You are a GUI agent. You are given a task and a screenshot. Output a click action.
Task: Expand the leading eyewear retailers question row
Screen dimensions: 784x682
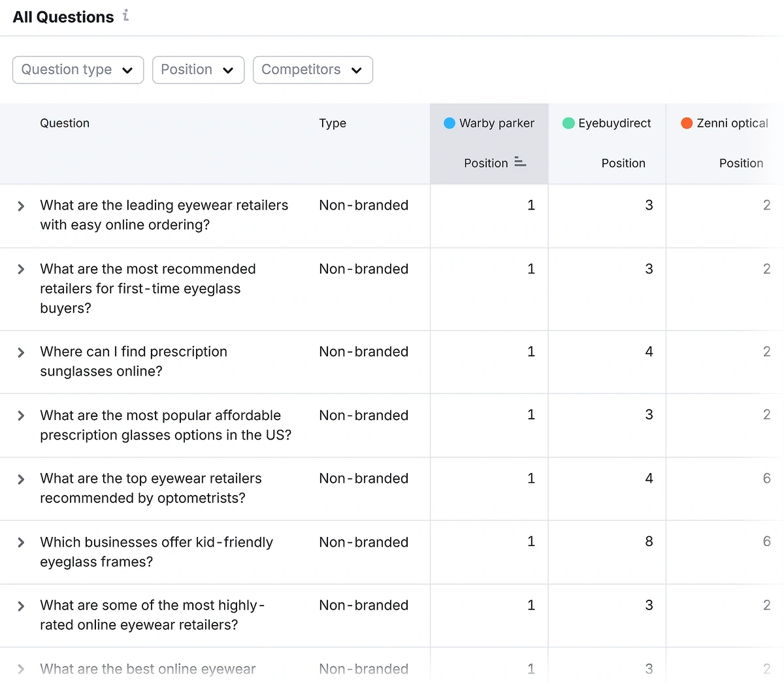(21, 206)
